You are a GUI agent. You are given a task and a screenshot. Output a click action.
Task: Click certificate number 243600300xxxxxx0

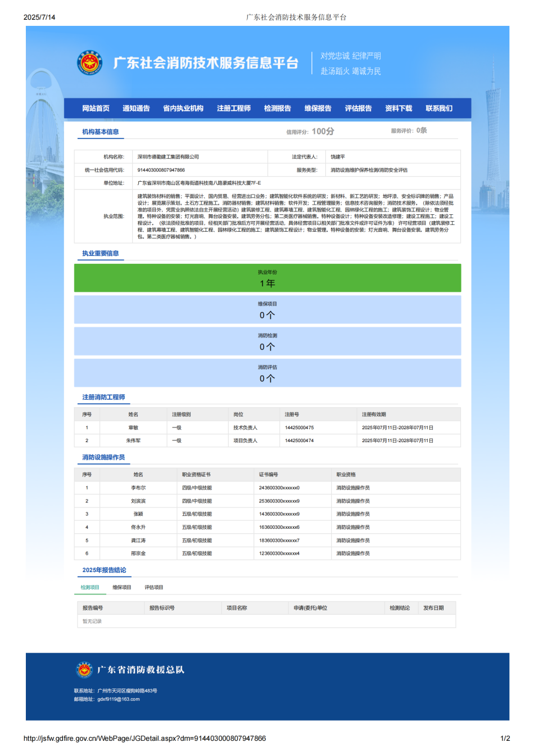coord(279,488)
